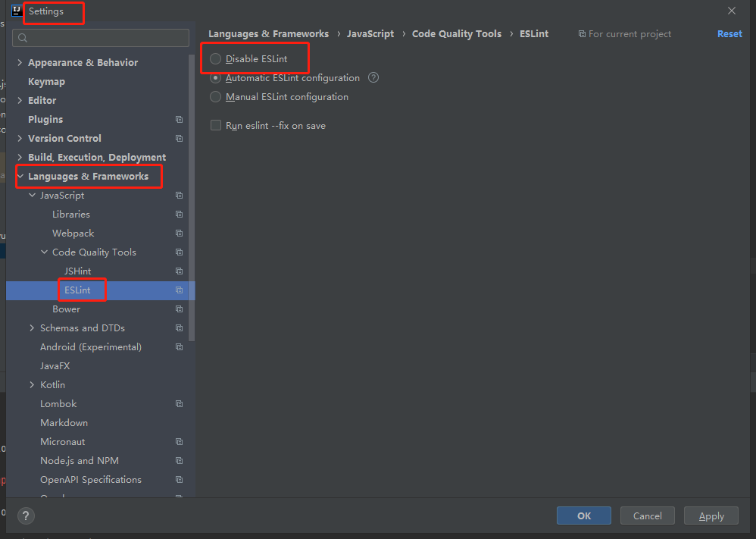Open the Markdown settings page
Viewport: 756px width, 539px height.
click(x=64, y=423)
